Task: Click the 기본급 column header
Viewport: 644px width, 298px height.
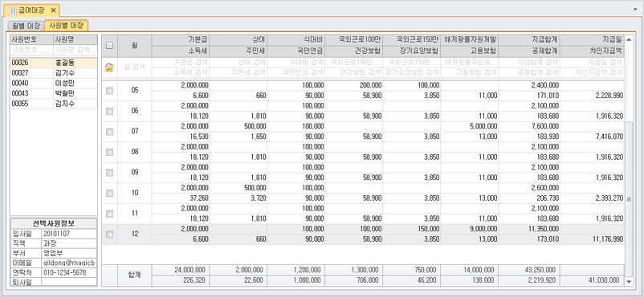Action: pyautogui.click(x=181, y=40)
